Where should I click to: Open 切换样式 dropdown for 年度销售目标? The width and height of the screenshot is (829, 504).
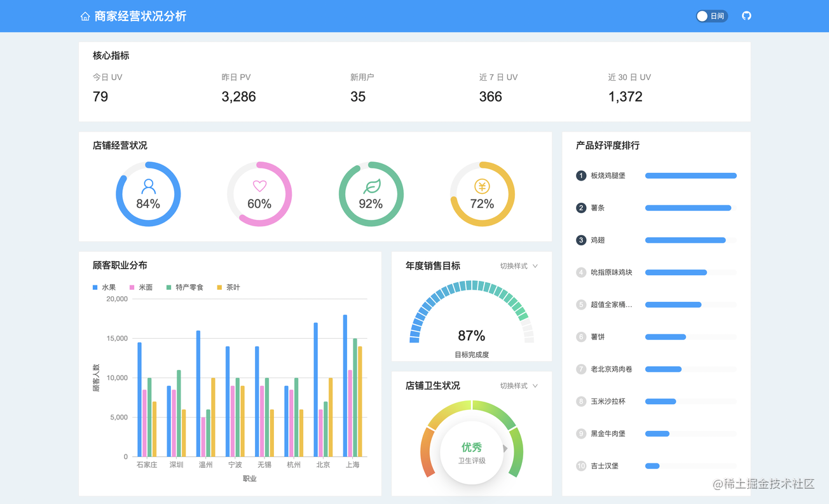(x=519, y=266)
